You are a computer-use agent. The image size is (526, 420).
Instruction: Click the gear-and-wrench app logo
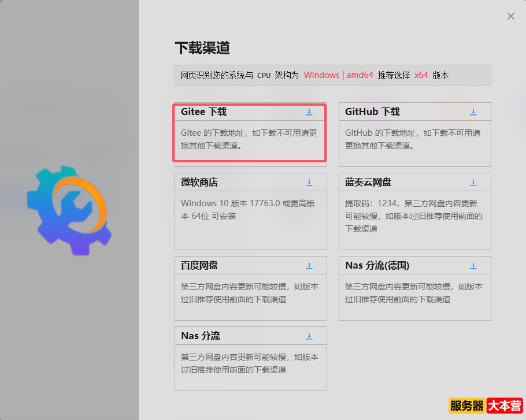click(x=69, y=210)
